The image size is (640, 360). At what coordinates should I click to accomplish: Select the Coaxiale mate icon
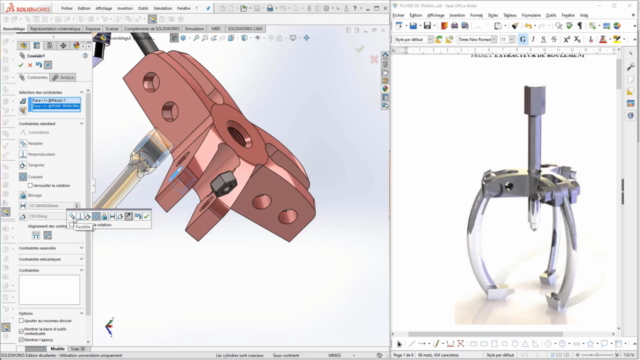pos(23,176)
